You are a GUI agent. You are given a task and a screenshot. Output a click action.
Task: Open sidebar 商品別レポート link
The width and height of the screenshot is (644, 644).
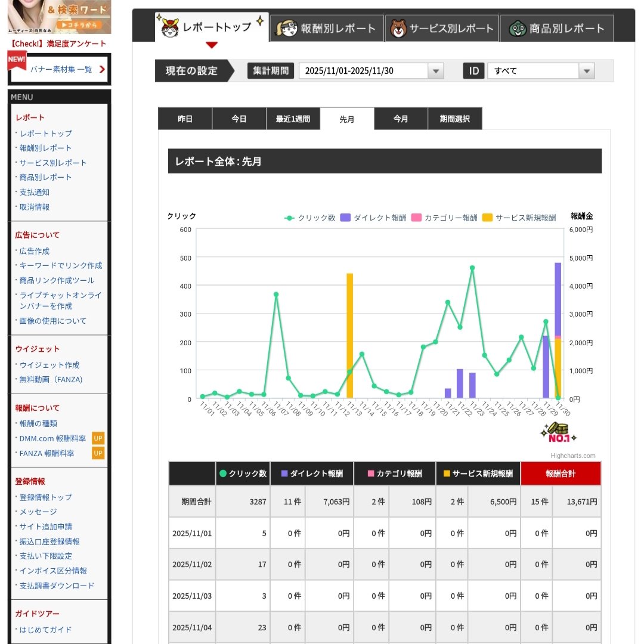click(x=45, y=177)
